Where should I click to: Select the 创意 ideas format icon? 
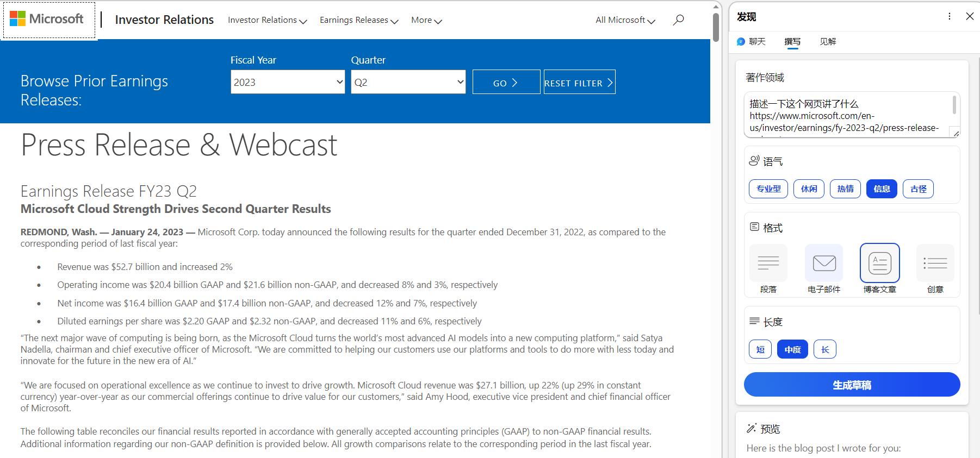pyautogui.click(x=935, y=263)
